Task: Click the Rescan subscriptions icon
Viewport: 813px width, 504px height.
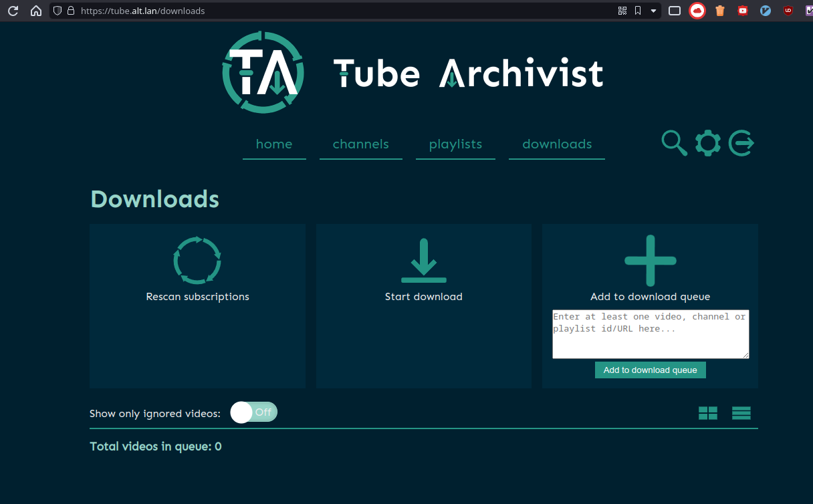Action: (197, 261)
